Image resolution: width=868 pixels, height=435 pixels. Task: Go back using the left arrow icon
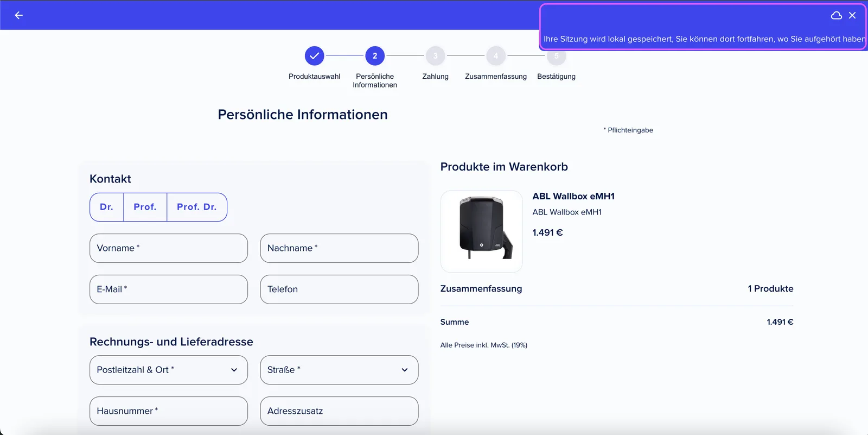(19, 15)
